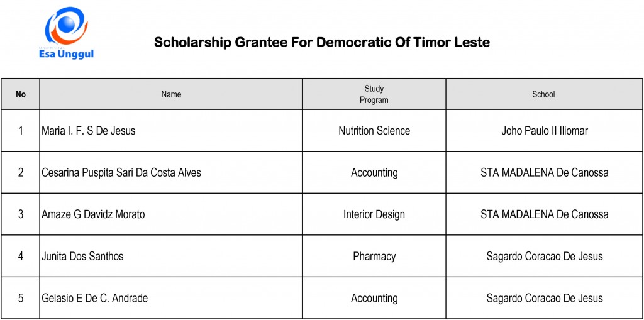Click the School column header
The height and width of the screenshot is (320, 644).
tap(544, 94)
